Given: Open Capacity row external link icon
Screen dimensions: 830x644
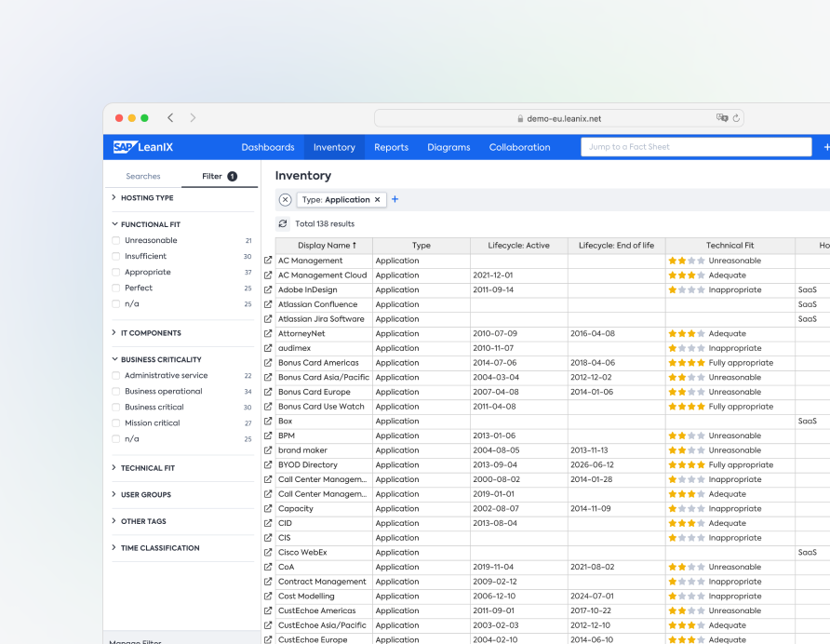Looking at the screenshot, I should click(x=268, y=508).
